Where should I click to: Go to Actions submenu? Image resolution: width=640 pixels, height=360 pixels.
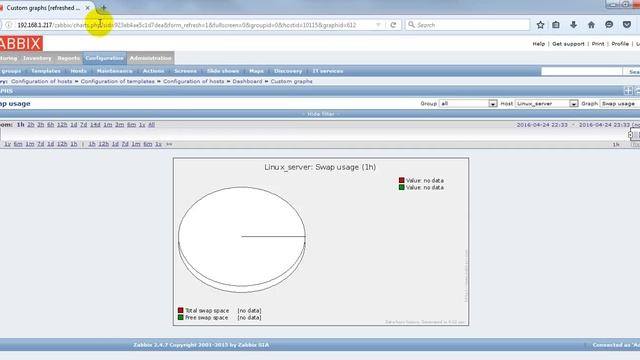[153, 71]
